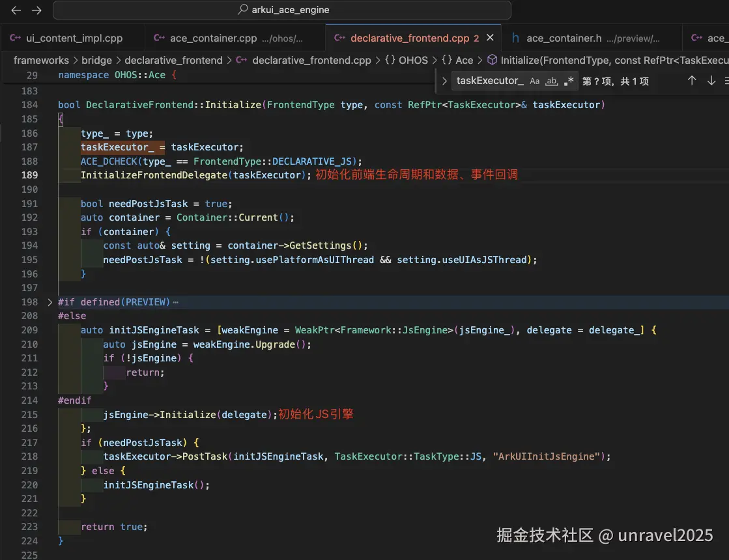Screen dimensions: 729x560
Task: Click the folded code ellipsis on line 198
Action: [176, 303]
